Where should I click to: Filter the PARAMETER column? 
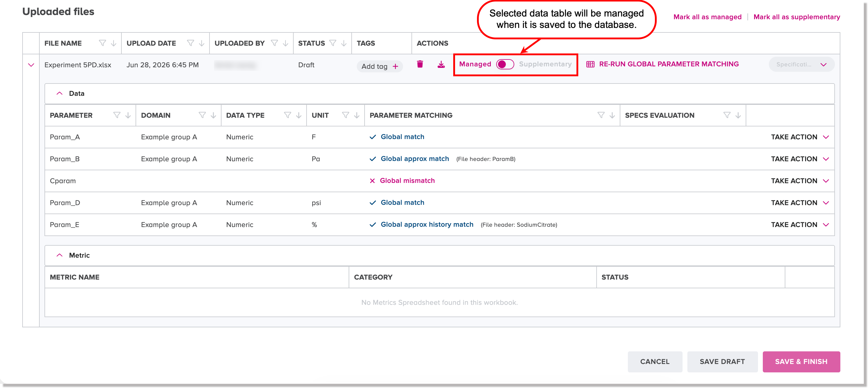[x=117, y=115]
